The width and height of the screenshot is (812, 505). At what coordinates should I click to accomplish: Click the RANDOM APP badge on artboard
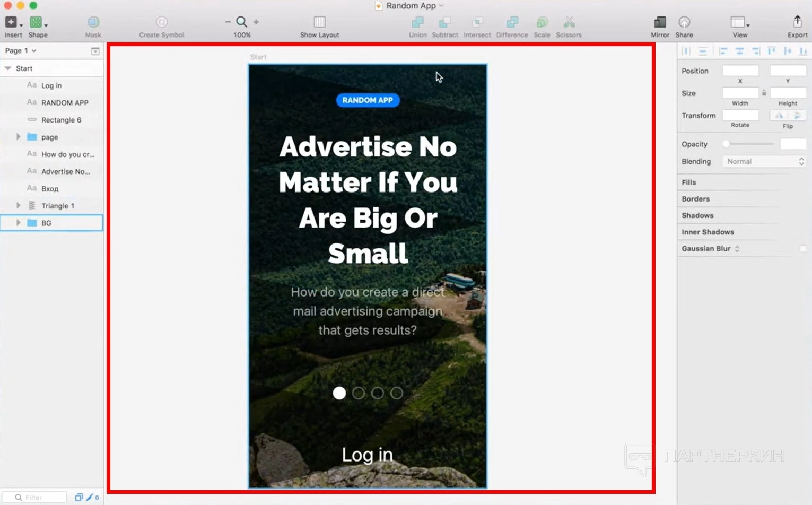(x=368, y=100)
